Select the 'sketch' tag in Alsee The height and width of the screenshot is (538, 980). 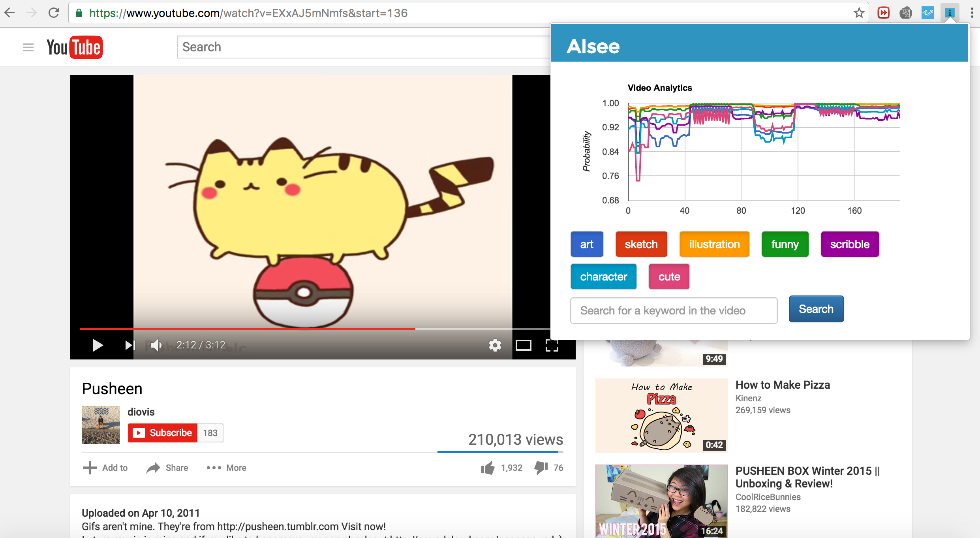pyautogui.click(x=641, y=244)
